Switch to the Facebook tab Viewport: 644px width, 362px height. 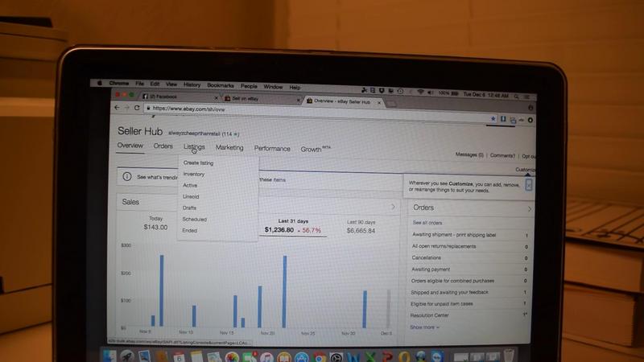point(177,97)
